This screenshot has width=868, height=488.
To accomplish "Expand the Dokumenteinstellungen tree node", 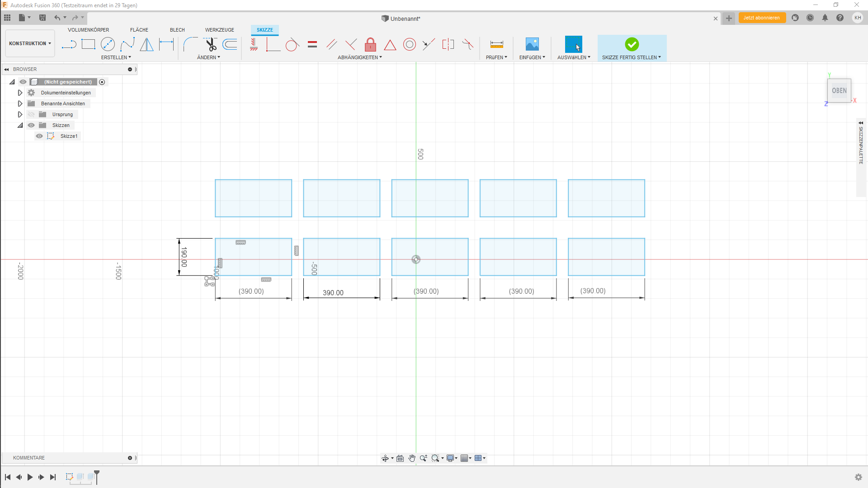I will point(20,92).
